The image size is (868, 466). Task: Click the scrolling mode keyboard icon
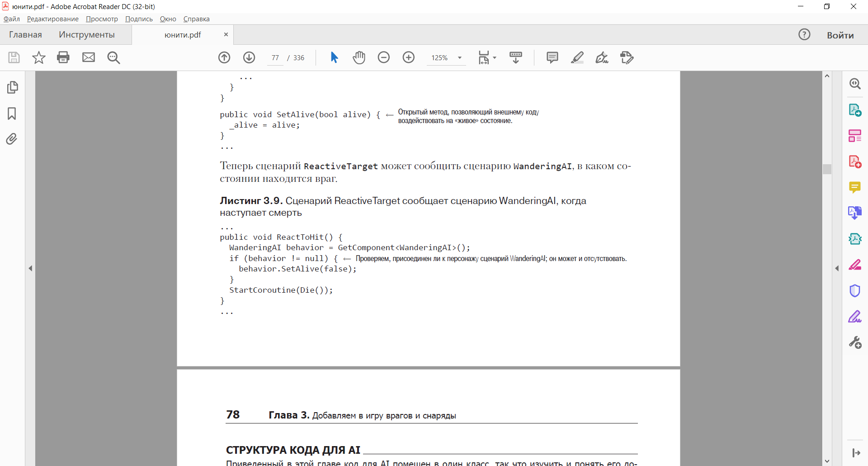click(516, 57)
